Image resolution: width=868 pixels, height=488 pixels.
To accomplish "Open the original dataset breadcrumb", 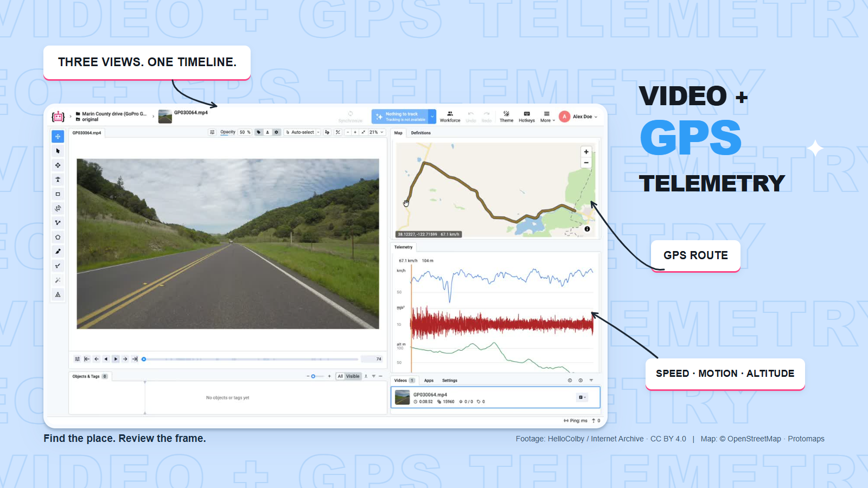I will (x=87, y=120).
